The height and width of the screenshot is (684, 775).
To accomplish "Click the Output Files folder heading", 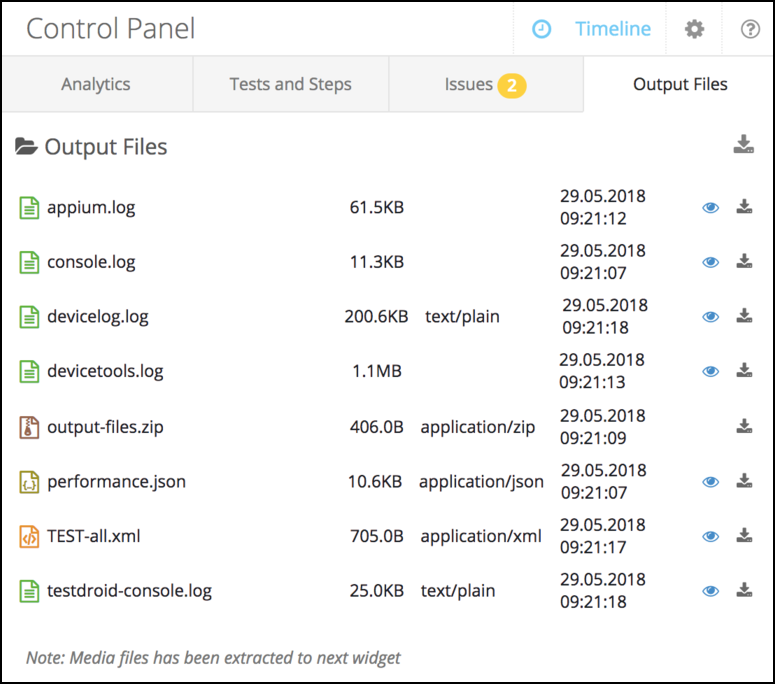I will (x=105, y=147).
